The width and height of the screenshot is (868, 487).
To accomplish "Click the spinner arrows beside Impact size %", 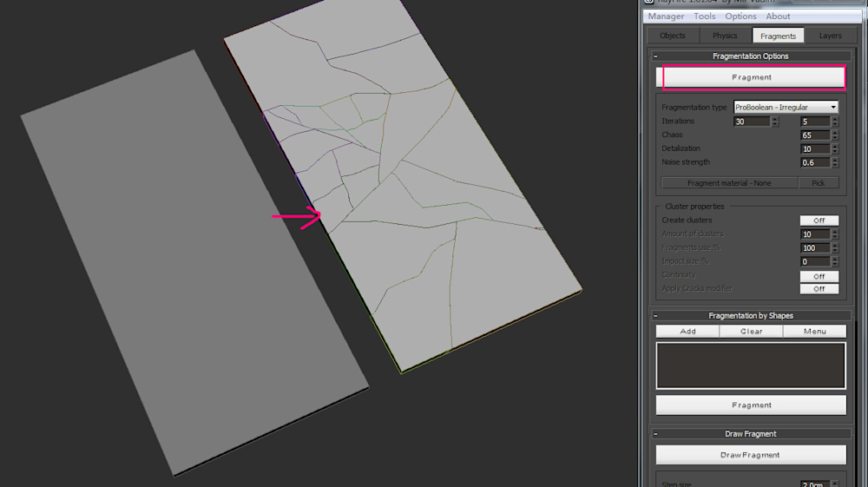I will tap(835, 261).
